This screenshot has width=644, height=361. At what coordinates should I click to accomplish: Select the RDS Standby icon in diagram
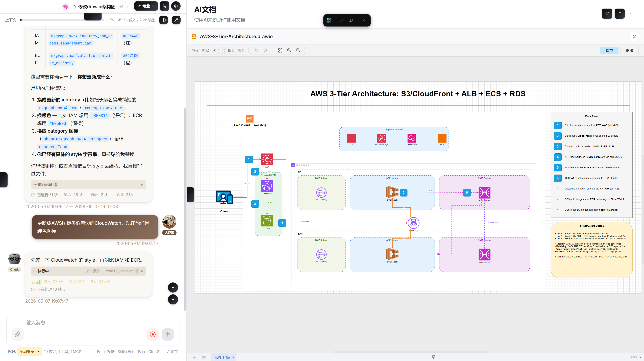(x=484, y=254)
